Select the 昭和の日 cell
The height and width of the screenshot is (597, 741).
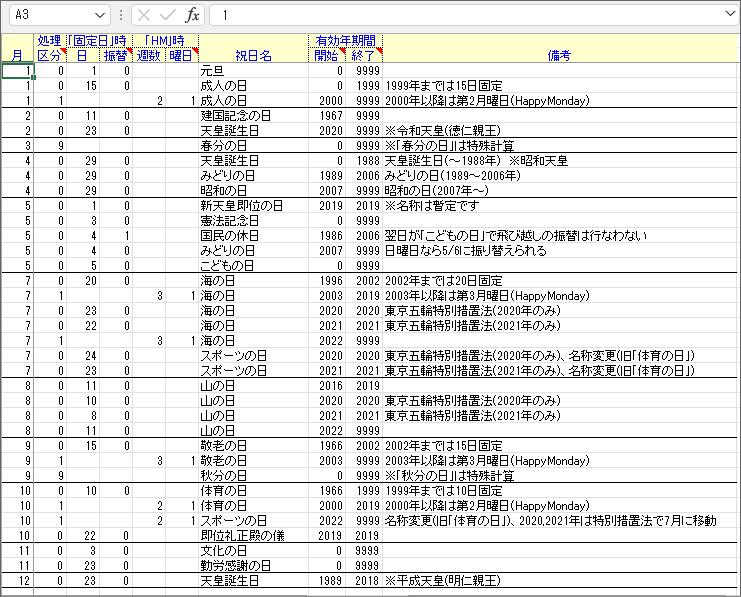253,190
